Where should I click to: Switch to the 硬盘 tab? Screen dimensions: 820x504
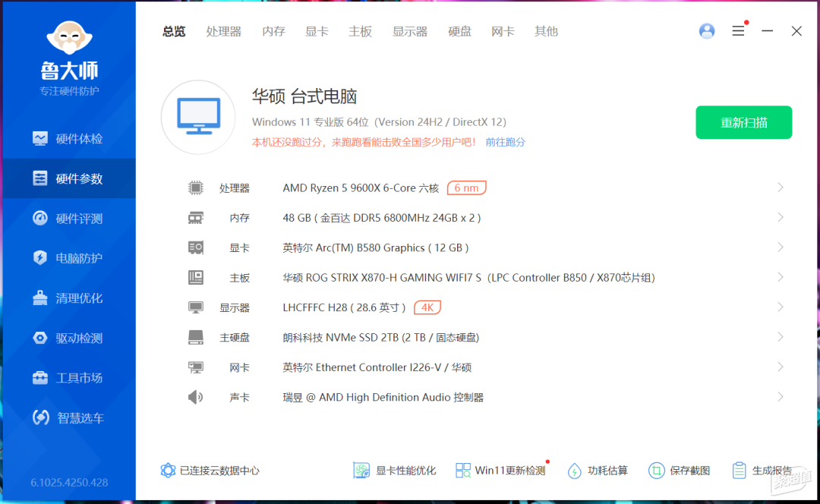pos(459,31)
